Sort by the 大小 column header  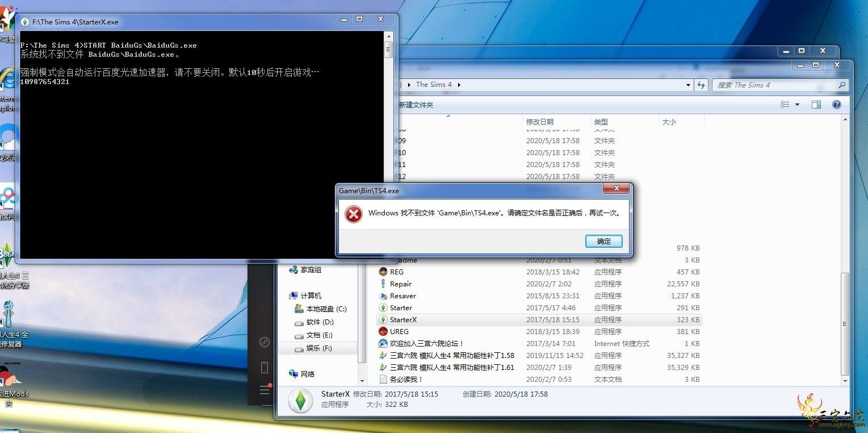pos(669,122)
